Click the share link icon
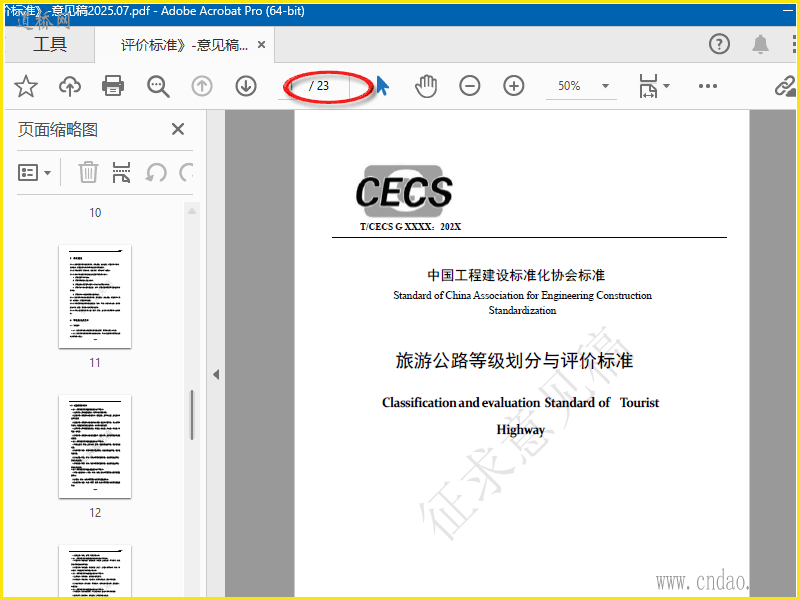Screen dimensions: 800x600 coord(785,86)
